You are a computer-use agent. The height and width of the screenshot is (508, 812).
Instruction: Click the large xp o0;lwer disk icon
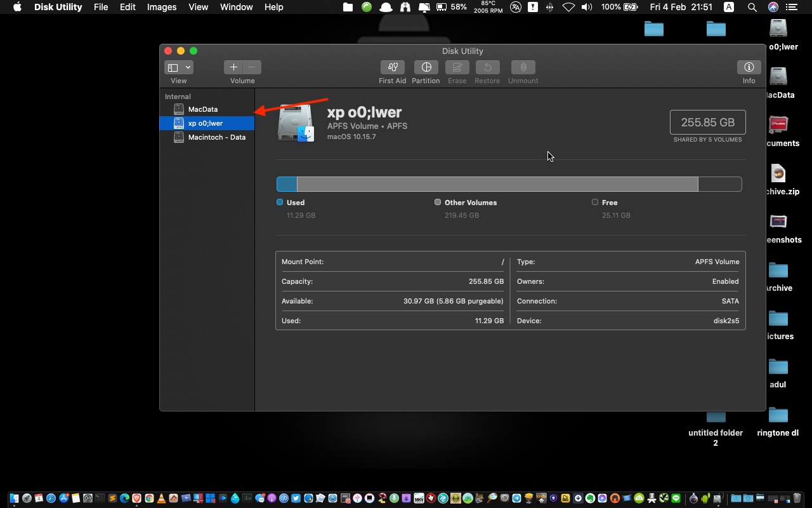click(296, 123)
